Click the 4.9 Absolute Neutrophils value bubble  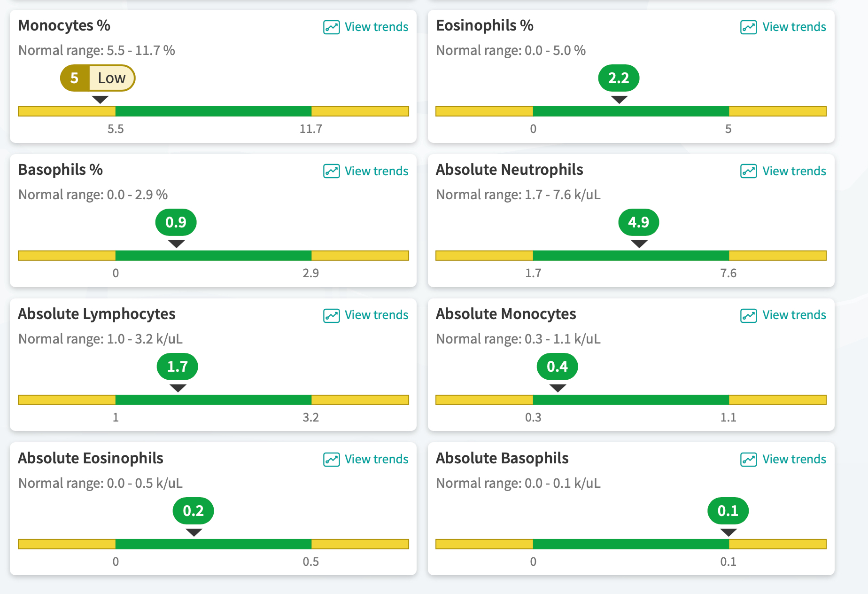638,222
